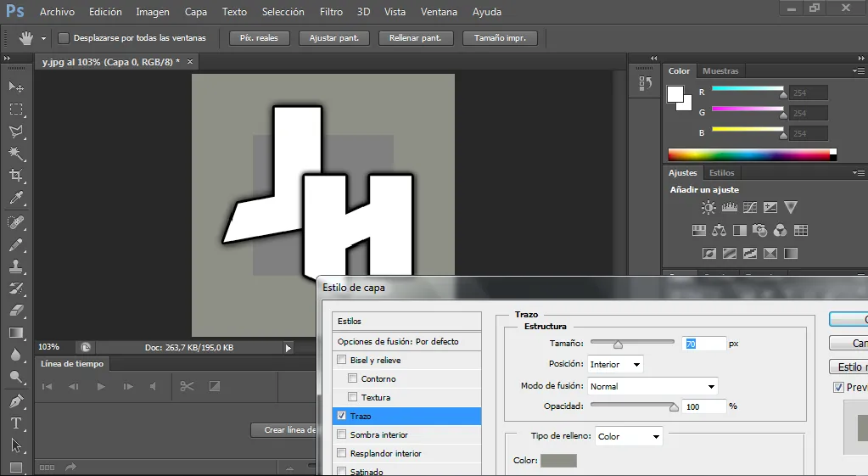Screen dimensions: 868x476
Task: Select the Blur tool
Action: pyautogui.click(x=16, y=355)
